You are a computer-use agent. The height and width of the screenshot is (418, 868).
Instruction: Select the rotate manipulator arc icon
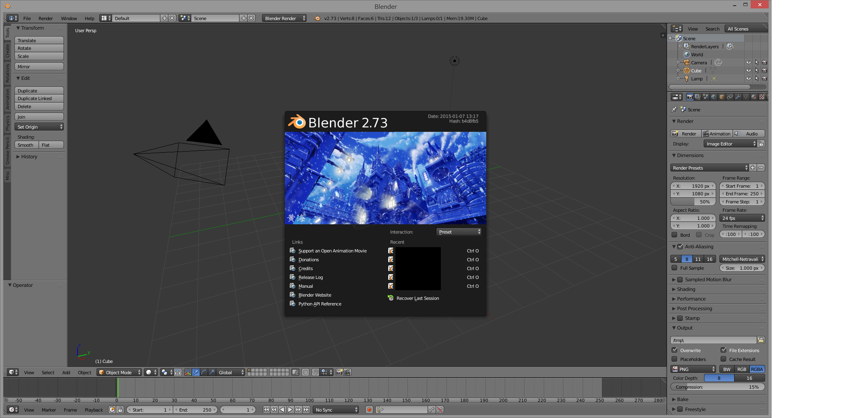[x=204, y=372]
